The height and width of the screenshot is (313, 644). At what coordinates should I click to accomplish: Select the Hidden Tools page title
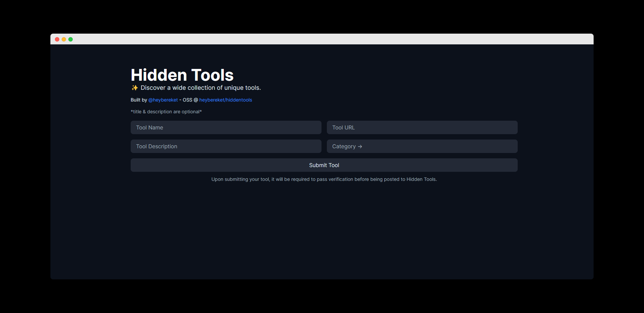coord(182,75)
